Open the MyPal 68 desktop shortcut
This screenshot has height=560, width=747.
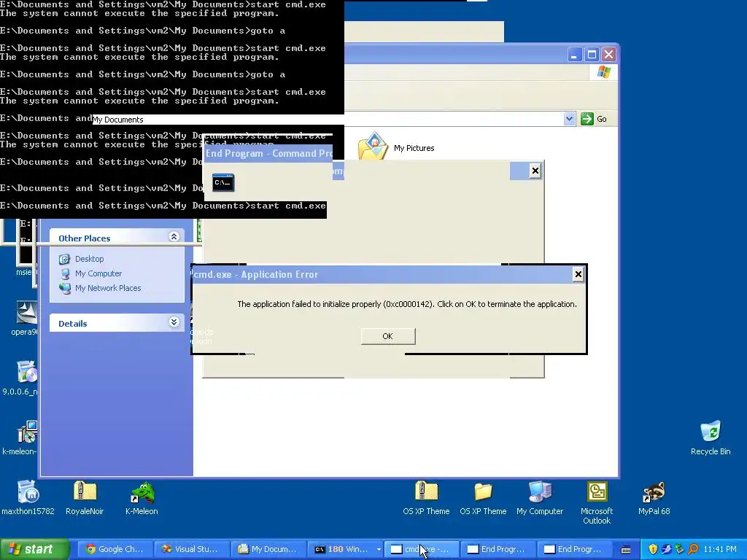click(654, 498)
